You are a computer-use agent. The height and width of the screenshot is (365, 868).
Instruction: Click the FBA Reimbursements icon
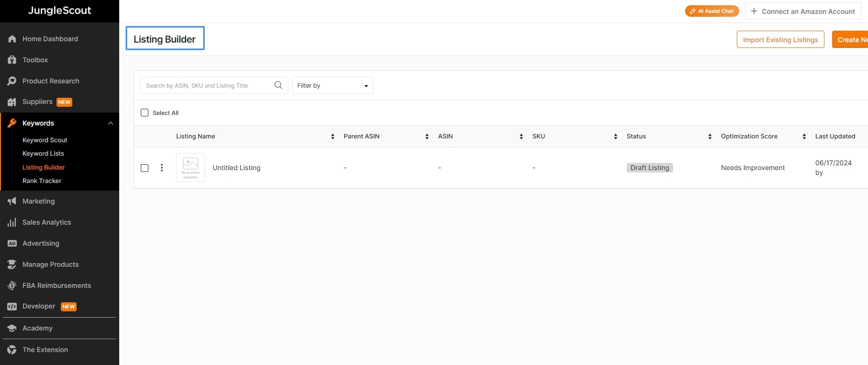pos(12,285)
